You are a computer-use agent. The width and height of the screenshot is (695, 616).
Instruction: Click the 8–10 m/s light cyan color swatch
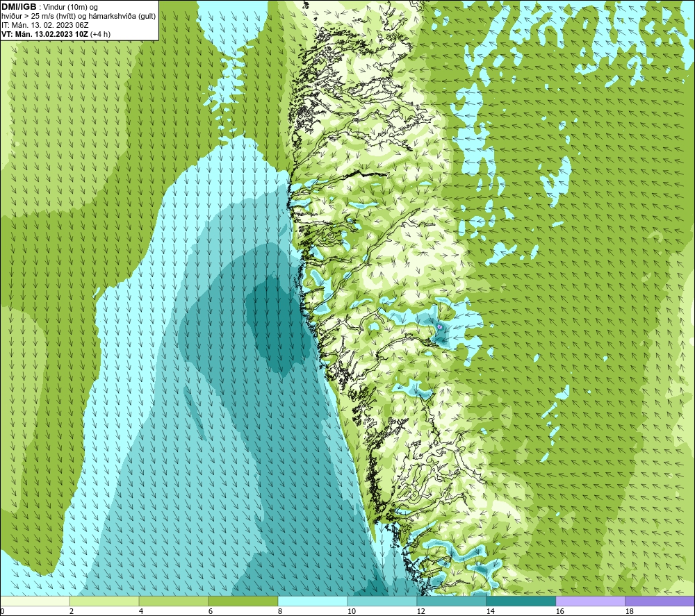(x=313, y=601)
